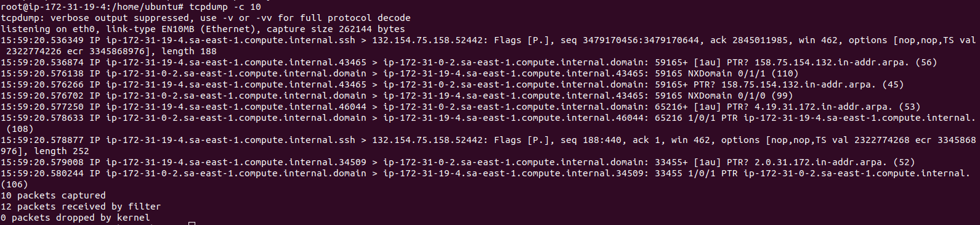Click the 'capture size 262144 bytes' text
The height and width of the screenshot is (225, 980).
coord(336,29)
